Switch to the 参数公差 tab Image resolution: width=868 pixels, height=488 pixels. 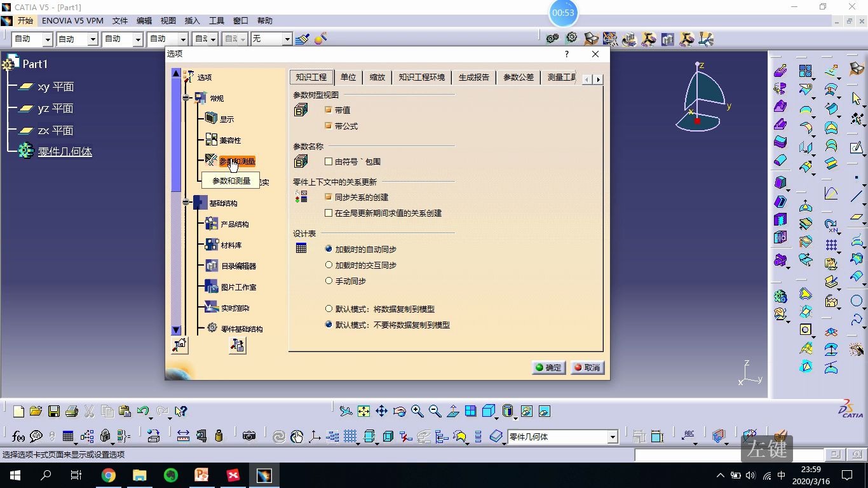[519, 77]
